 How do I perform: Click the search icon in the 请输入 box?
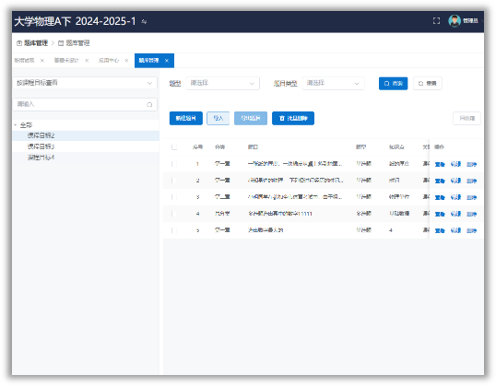click(149, 104)
